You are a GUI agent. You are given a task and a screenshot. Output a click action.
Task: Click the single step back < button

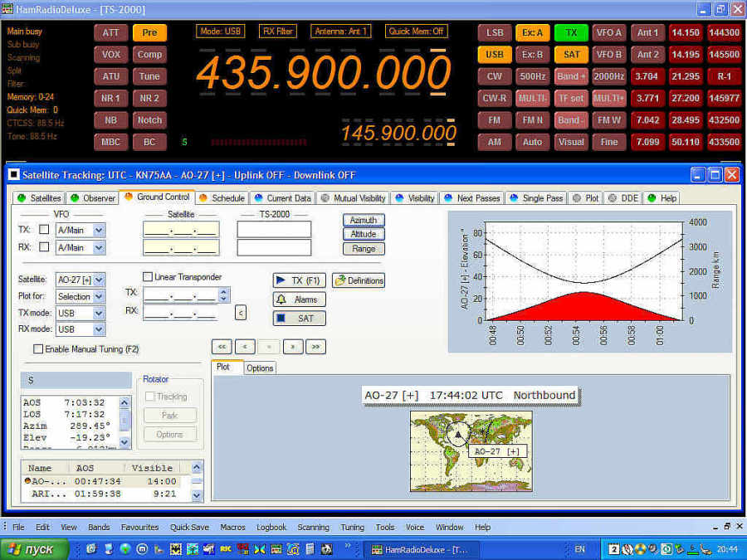(x=245, y=347)
